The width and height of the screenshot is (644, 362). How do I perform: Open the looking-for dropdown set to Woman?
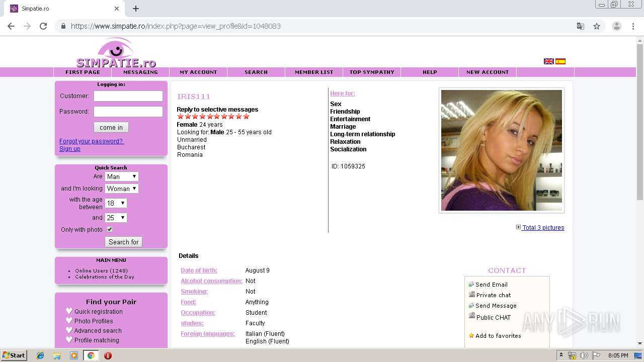click(x=122, y=189)
